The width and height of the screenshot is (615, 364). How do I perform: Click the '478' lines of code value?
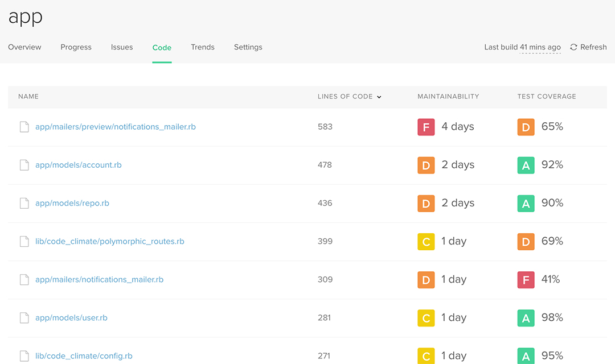[x=325, y=165]
